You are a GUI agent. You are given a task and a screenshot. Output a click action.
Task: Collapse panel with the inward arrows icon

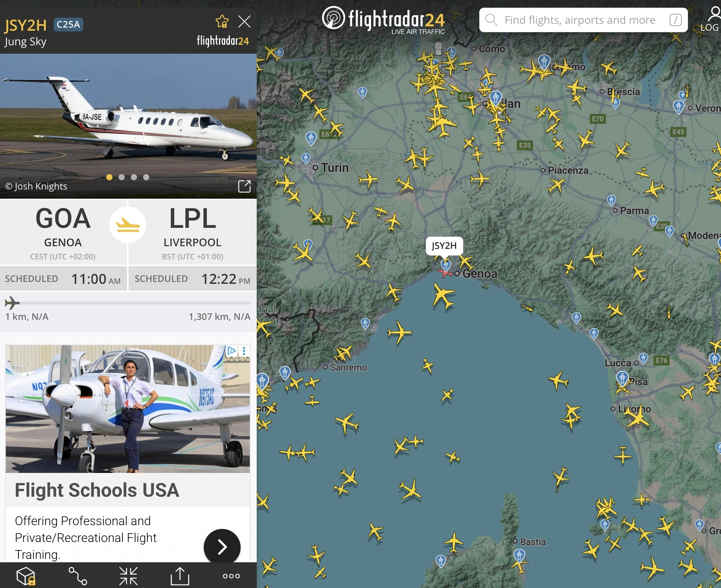coord(129,576)
